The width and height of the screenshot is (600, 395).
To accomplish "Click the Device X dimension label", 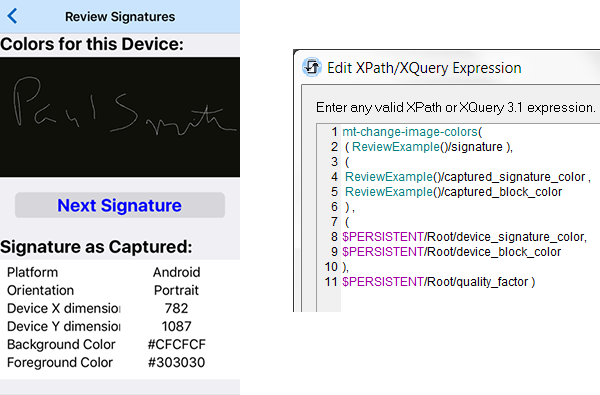I will [64, 308].
